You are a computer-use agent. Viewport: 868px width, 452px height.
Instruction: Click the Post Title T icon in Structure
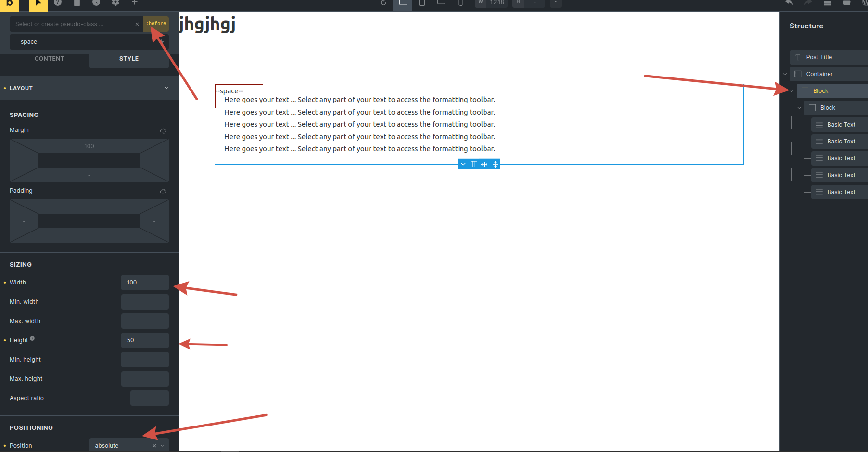(x=798, y=57)
